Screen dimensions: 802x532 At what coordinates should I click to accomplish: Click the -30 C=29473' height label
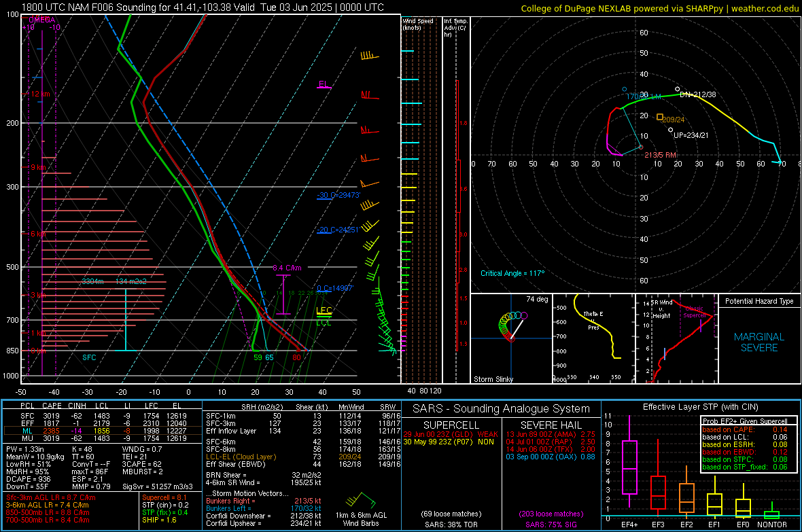click(x=338, y=196)
